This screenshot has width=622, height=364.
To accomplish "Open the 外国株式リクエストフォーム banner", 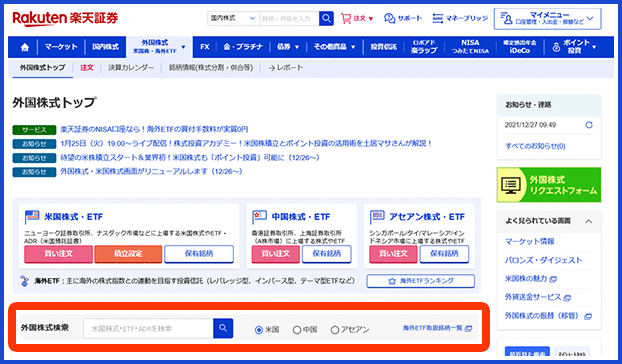I will coord(549,185).
